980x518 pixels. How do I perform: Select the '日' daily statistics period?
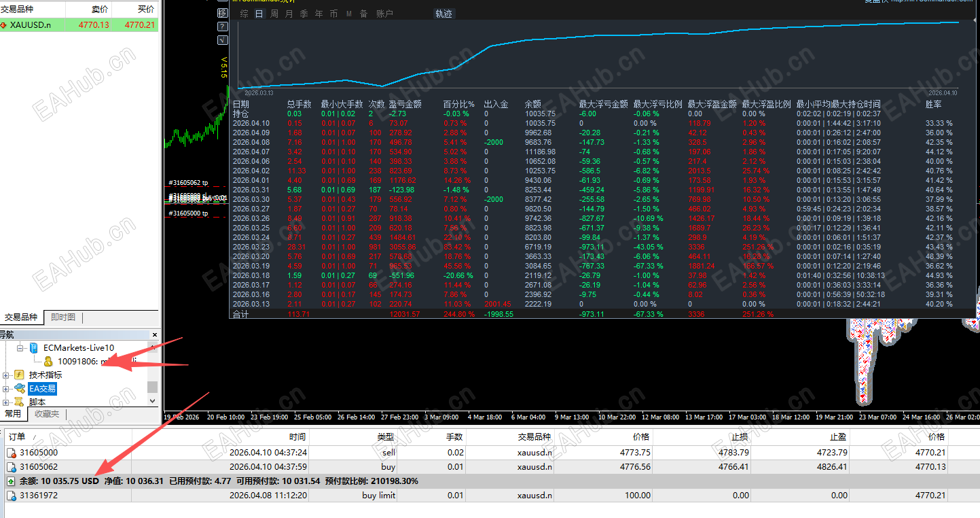[x=259, y=14]
